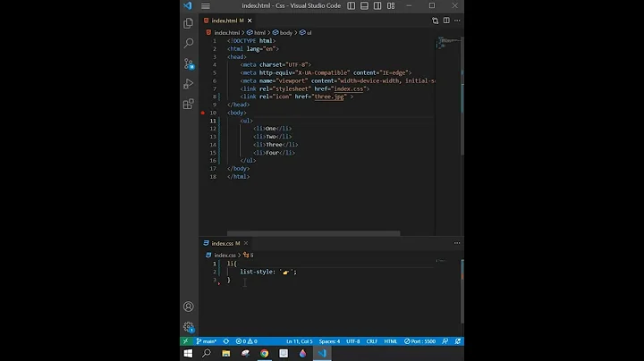Click the HTML editor minimap

[448, 43]
